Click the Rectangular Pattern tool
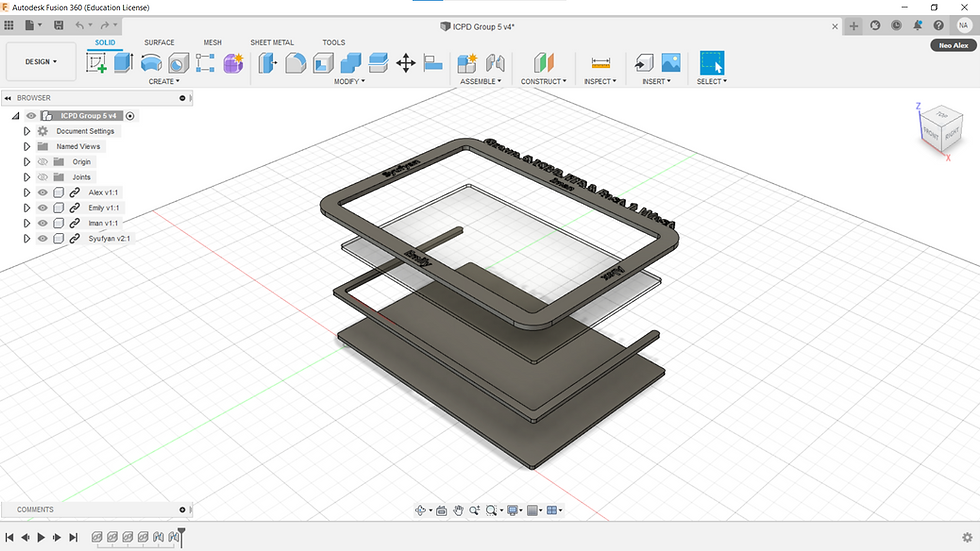The width and height of the screenshot is (980, 551). 206,63
